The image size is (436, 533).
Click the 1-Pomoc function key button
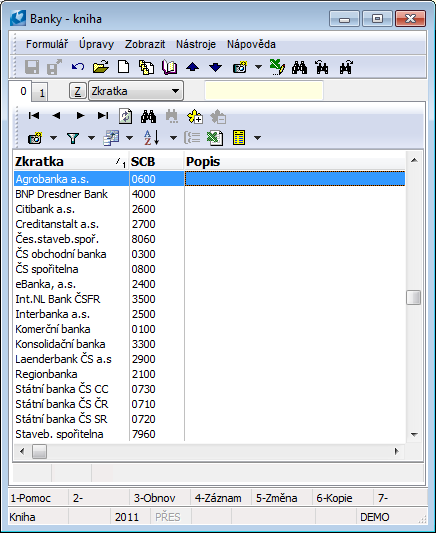tap(38, 498)
